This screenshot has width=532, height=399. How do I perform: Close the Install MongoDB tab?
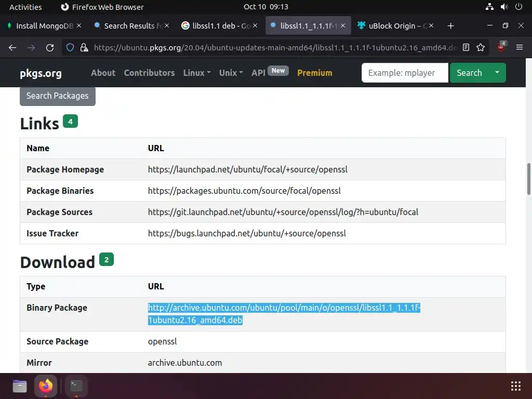pos(79,26)
